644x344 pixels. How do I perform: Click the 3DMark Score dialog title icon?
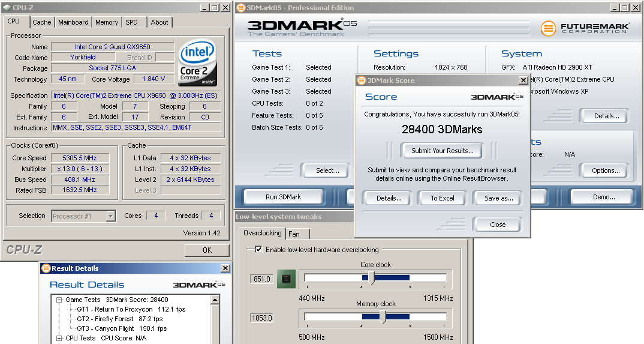point(361,80)
